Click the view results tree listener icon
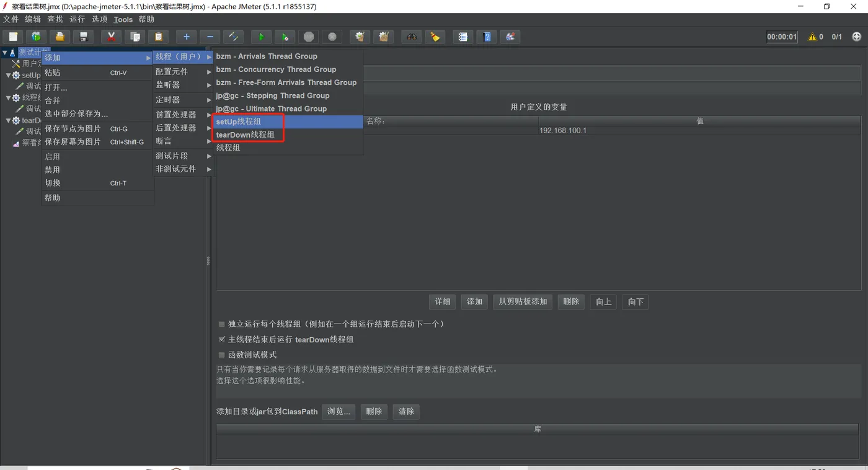868x470 pixels. [x=15, y=143]
